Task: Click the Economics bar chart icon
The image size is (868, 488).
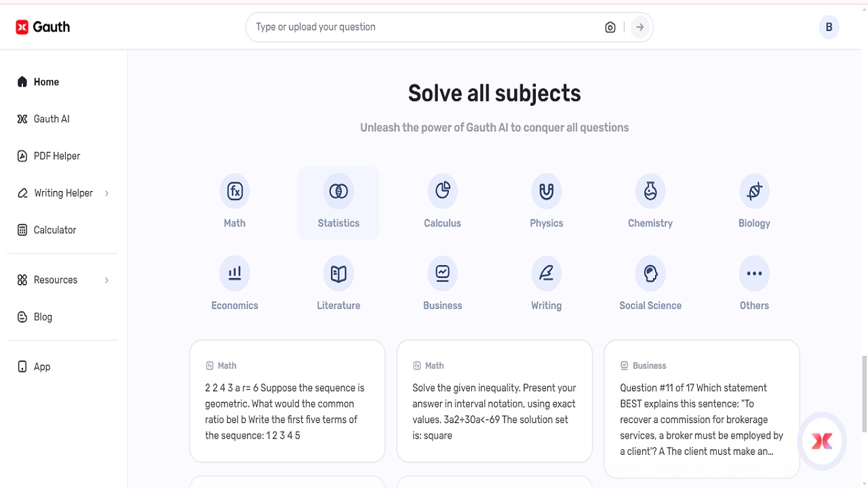Action: [x=235, y=274]
